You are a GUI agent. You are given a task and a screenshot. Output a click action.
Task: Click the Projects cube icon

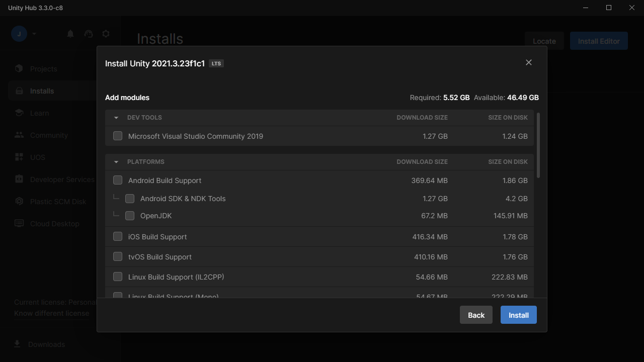click(x=19, y=68)
